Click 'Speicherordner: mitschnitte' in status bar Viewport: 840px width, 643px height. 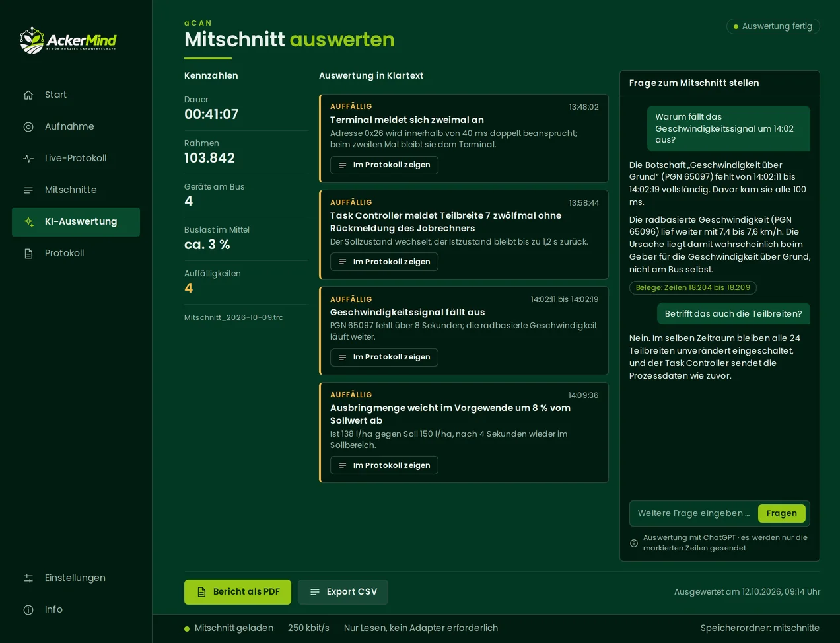pos(760,628)
